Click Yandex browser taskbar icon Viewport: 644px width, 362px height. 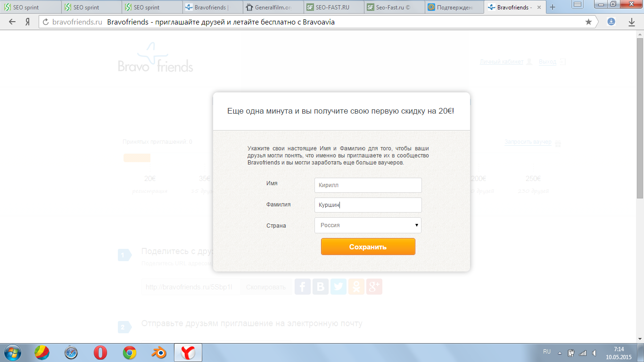click(189, 353)
